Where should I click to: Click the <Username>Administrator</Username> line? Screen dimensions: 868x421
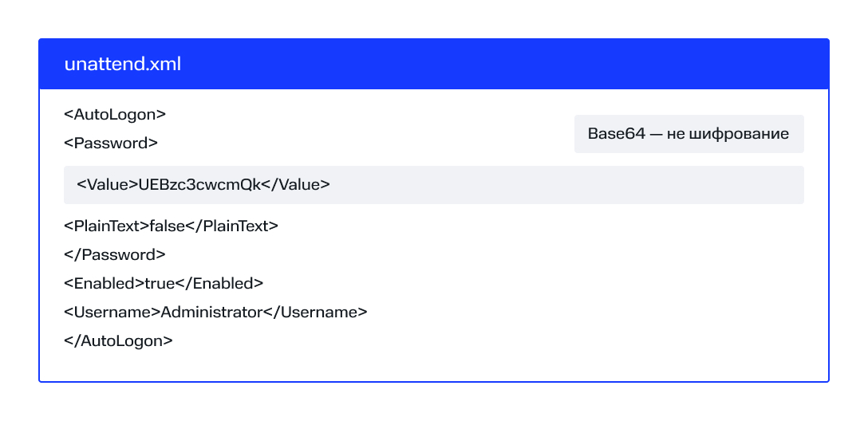pyautogui.click(x=216, y=313)
